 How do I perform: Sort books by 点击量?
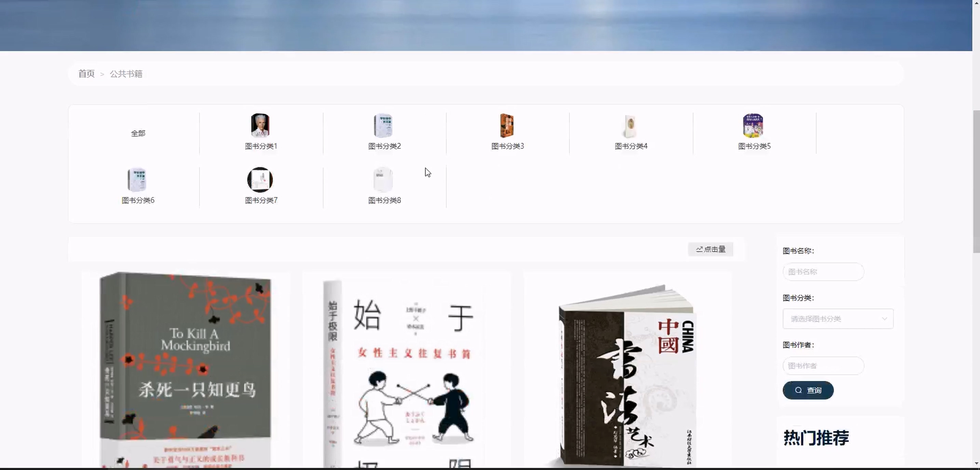pos(710,249)
